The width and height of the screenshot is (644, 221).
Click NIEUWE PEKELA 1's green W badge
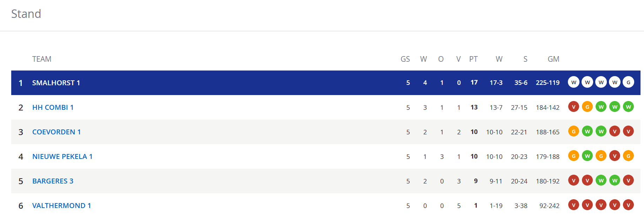[587, 156]
